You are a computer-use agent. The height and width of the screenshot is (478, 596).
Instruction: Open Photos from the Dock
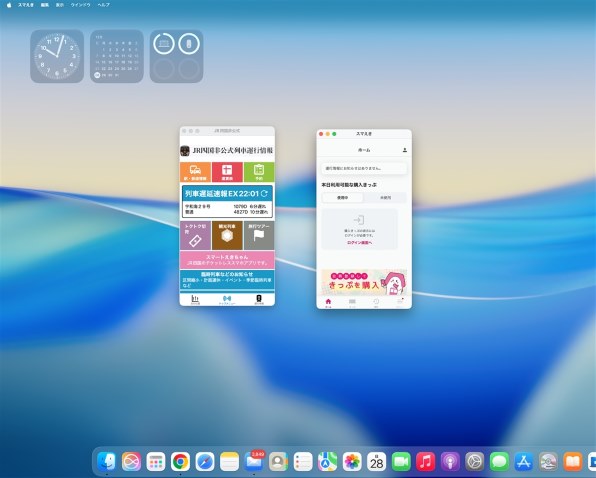point(352,462)
